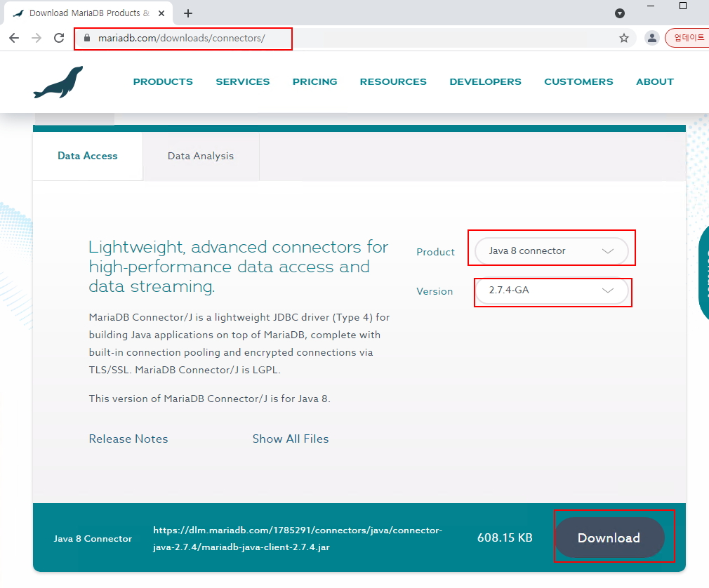Open the DEVELOPERS navigation menu
This screenshot has width=709, height=588.
point(485,82)
